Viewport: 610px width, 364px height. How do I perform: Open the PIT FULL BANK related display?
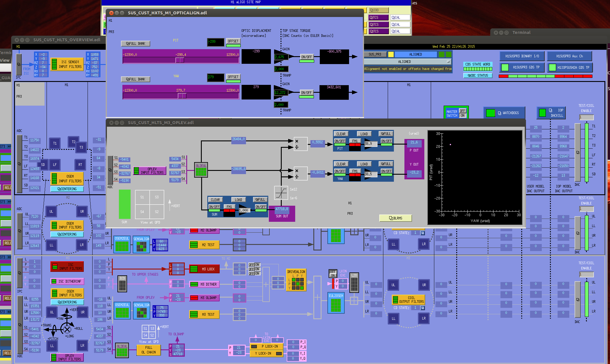pos(136,44)
